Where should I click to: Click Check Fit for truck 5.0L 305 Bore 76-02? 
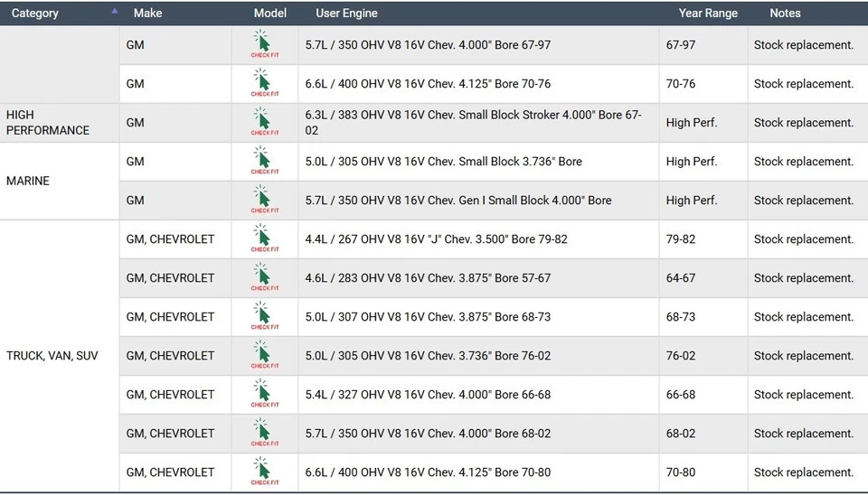264,355
